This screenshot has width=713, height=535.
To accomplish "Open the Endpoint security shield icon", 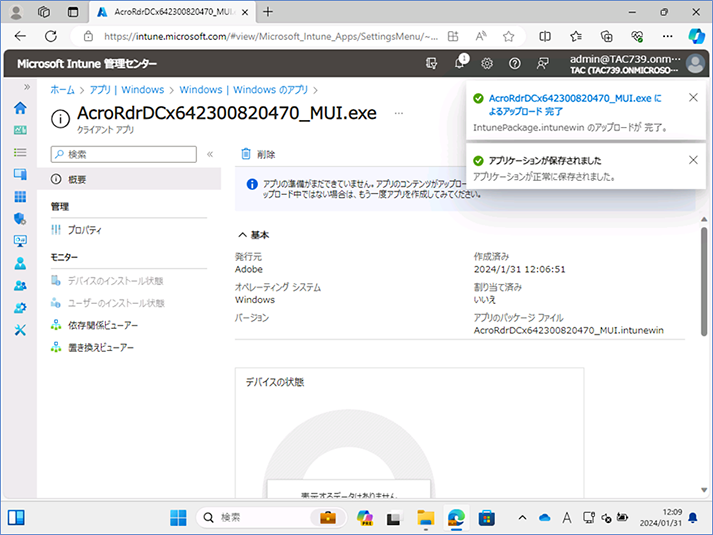I will tap(20, 219).
